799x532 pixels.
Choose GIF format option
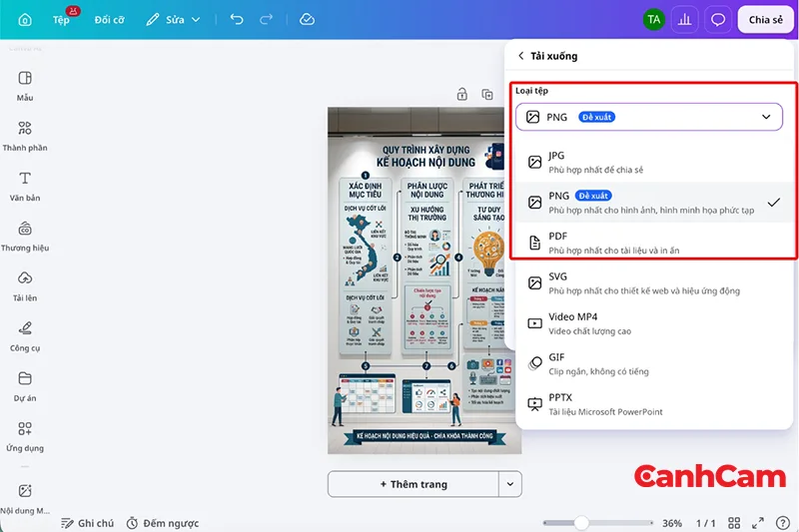click(654, 363)
